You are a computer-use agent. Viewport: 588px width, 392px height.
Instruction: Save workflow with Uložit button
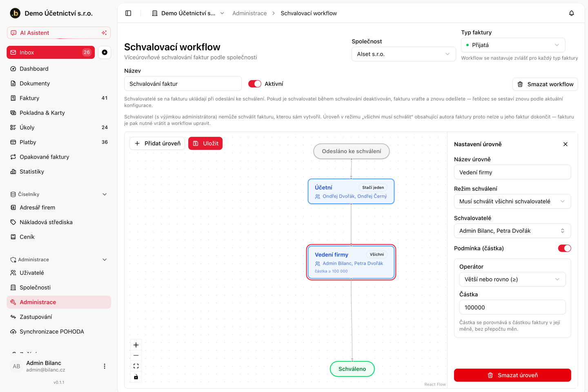point(205,143)
